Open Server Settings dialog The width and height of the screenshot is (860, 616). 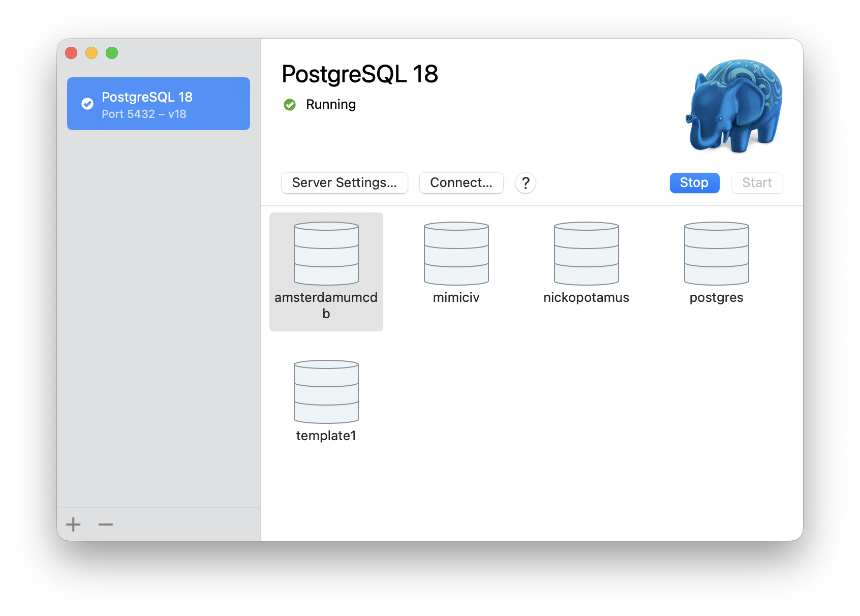(344, 183)
